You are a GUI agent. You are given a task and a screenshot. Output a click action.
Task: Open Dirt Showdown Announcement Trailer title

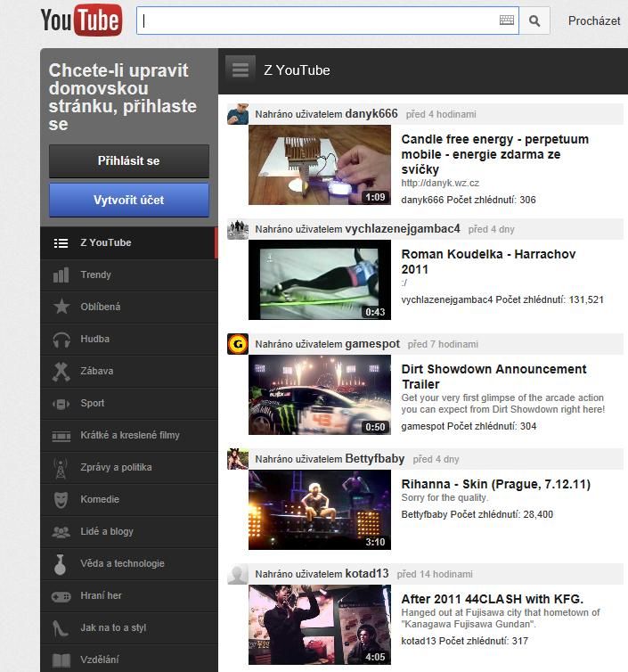point(493,377)
